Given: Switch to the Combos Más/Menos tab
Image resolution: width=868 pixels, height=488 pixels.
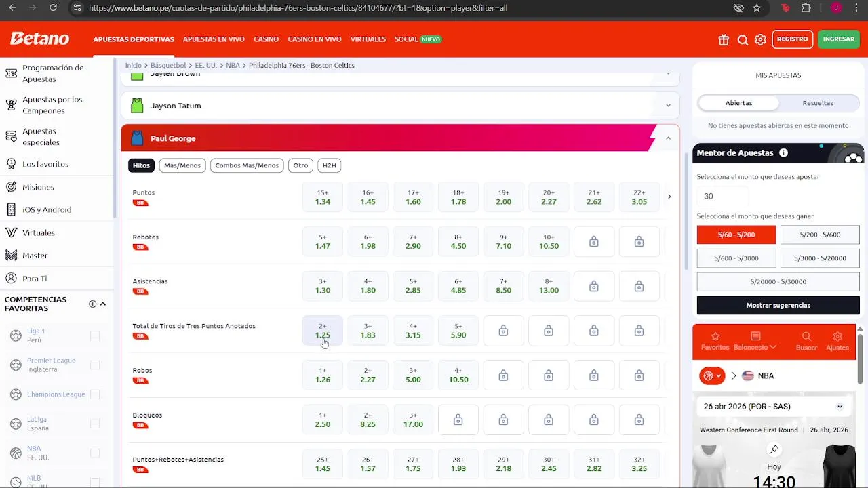Looking at the screenshot, I should coord(247,165).
